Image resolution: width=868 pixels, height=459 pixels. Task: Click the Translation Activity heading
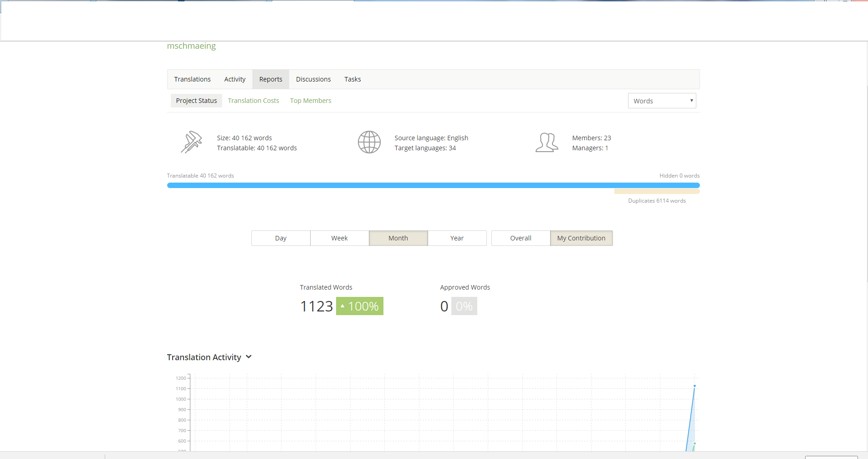204,357
